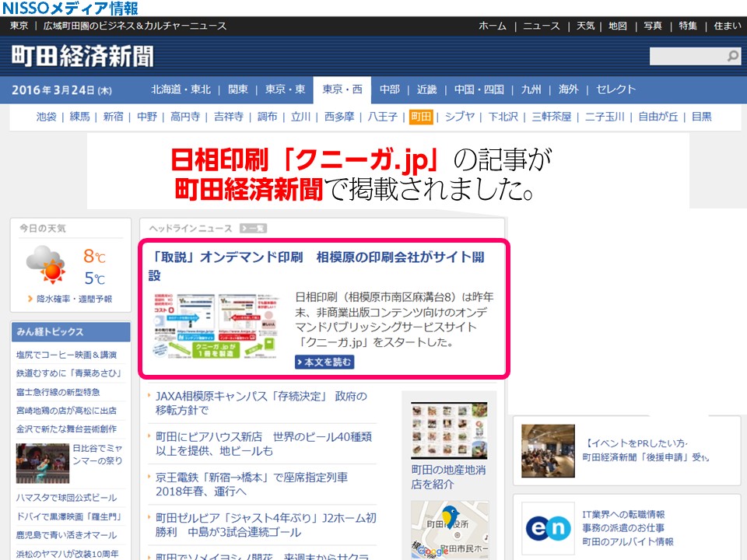Select the 東京・東 region tab
The height and width of the screenshot is (560, 747).
pyautogui.click(x=285, y=89)
